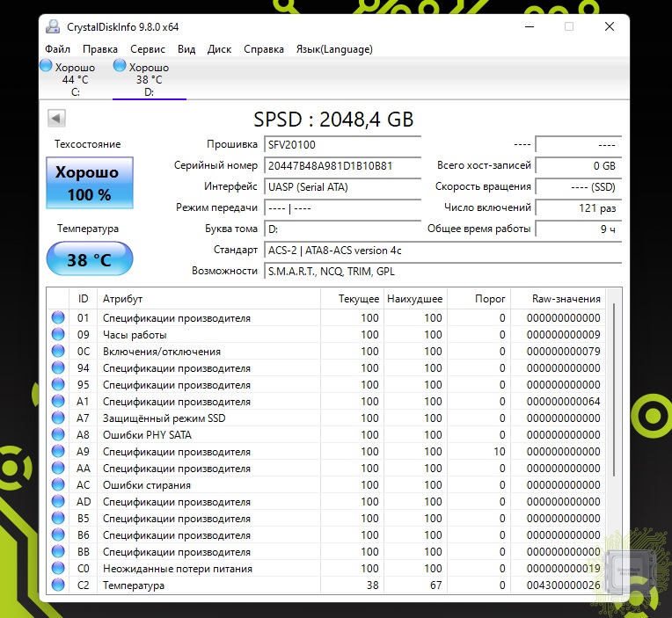Click status icon of attribute A9 row
This screenshot has width=672, height=618.
[x=58, y=452]
